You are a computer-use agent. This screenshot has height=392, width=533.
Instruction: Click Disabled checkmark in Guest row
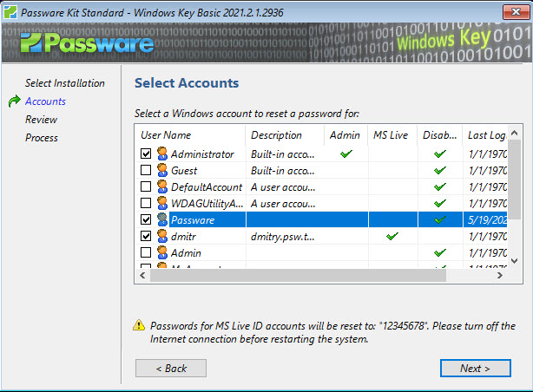click(440, 171)
